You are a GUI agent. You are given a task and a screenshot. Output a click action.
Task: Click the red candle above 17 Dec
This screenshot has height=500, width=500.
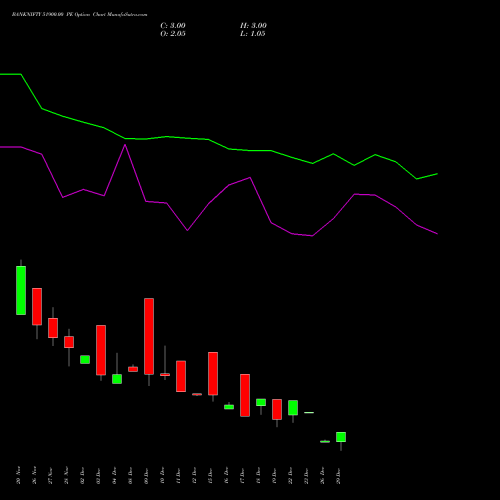point(245,395)
